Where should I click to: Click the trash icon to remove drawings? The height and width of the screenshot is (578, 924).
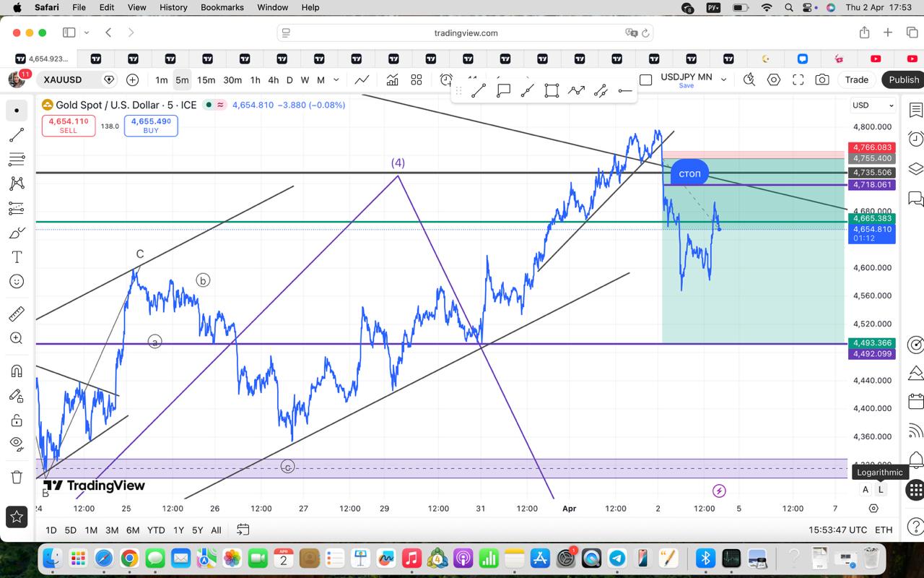(17, 477)
